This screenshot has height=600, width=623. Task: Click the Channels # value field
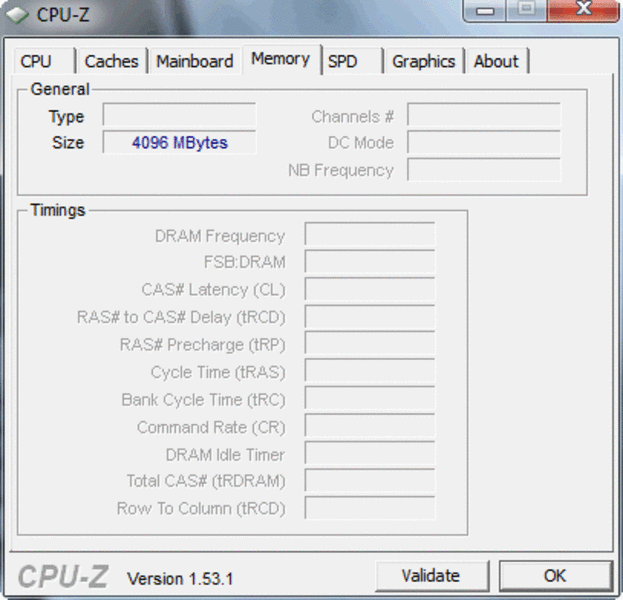point(484,114)
